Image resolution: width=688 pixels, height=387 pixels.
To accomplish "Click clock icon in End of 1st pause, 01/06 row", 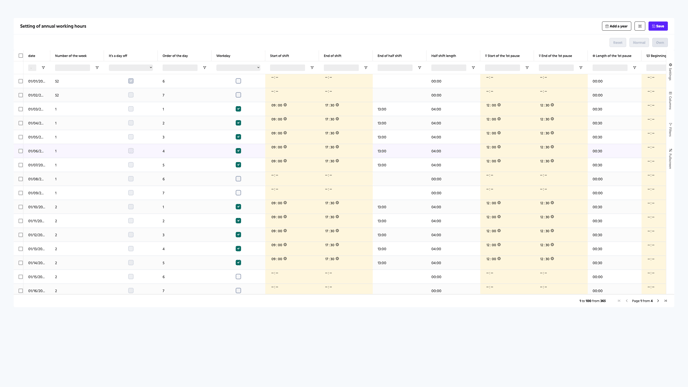I will point(552,147).
